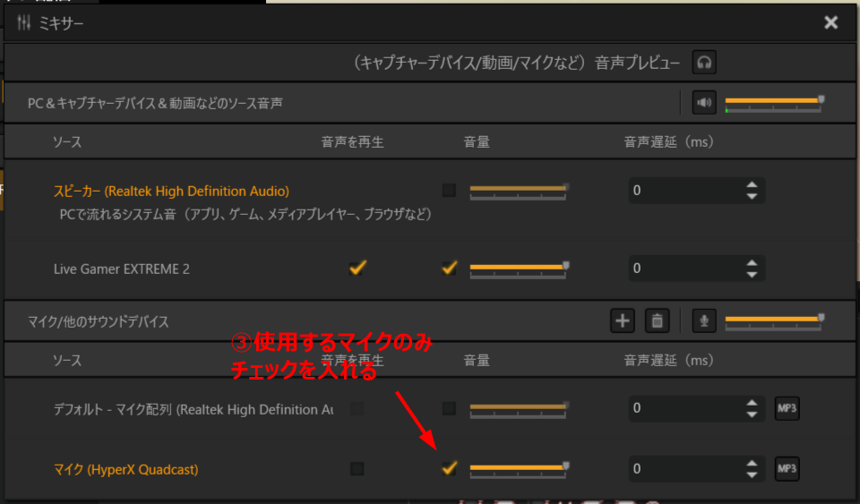Image resolution: width=860 pixels, height=504 pixels.
Task: Decrease audio delay for Realtek speaker
Action: [752, 196]
